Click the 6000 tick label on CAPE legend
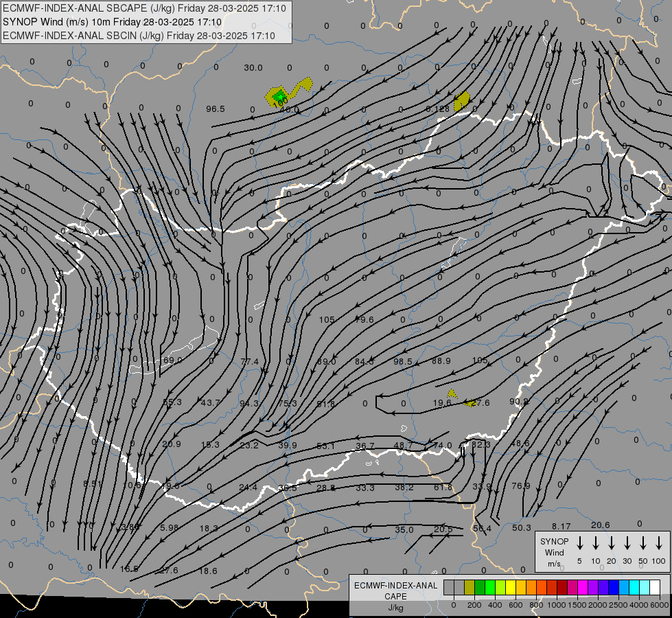672x618 pixels. coord(660,605)
